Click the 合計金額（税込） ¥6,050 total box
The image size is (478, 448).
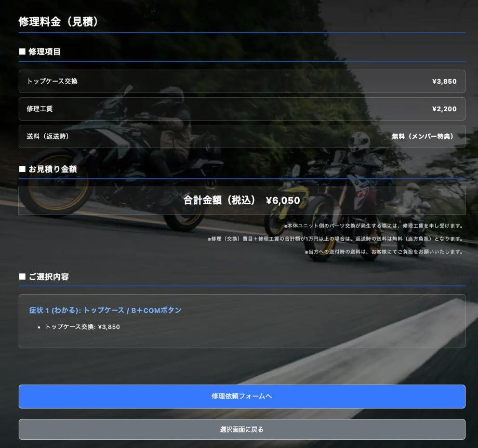pyautogui.click(x=242, y=200)
